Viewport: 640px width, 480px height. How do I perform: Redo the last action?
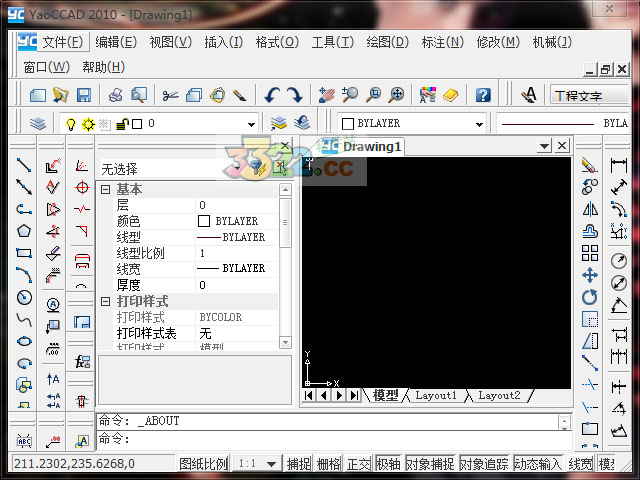(295, 95)
